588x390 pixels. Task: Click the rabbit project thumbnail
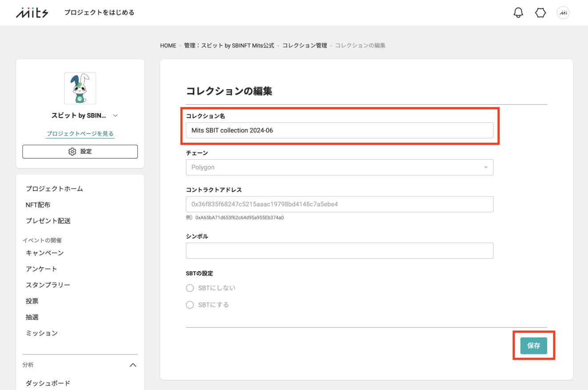80,88
